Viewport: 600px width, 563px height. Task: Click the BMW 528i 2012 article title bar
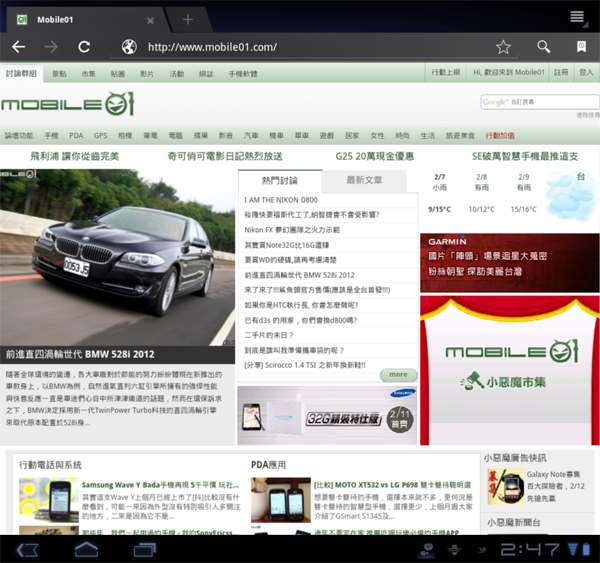click(117, 354)
